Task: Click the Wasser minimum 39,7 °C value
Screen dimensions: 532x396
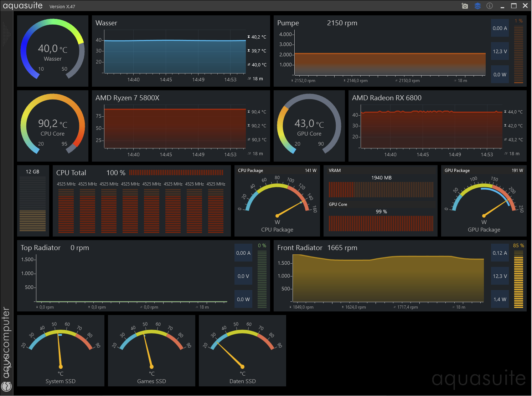Action: [259, 51]
